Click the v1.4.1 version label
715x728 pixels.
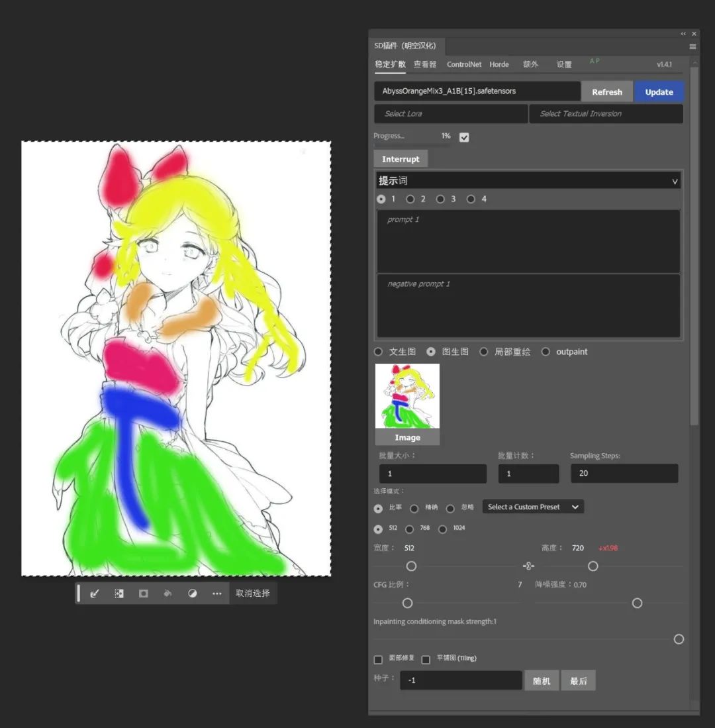point(664,64)
